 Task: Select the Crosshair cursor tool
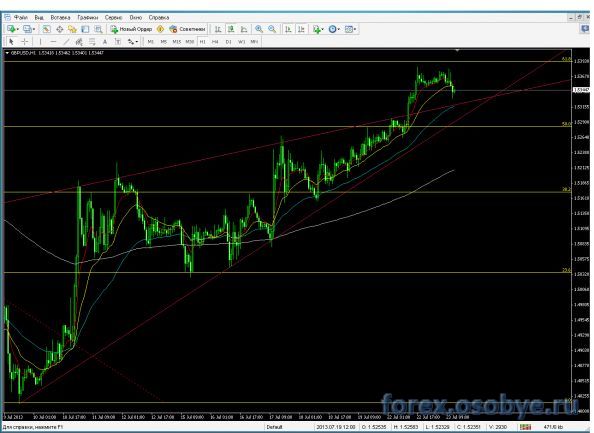point(25,42)
